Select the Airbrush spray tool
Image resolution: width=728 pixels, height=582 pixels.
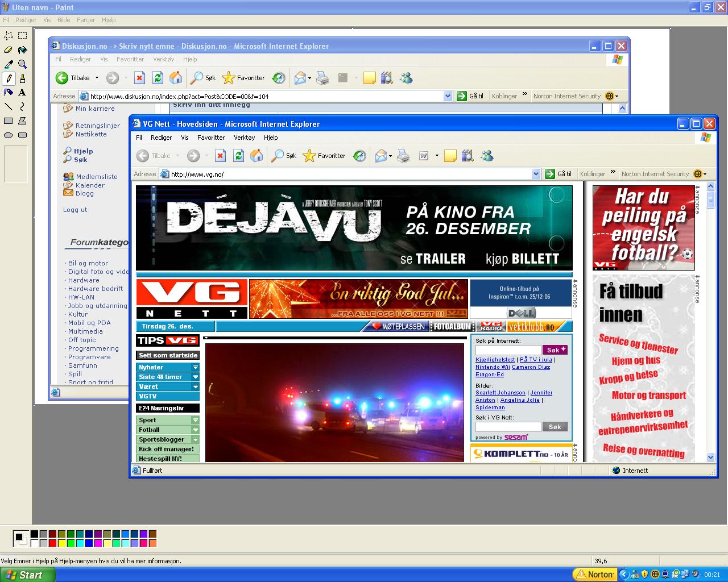point(9,92)
